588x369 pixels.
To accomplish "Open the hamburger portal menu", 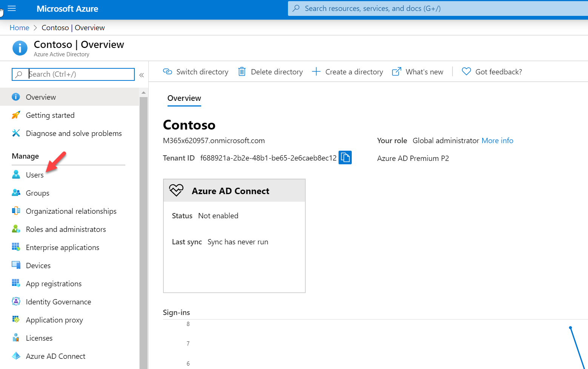I will [x=12, y=8].
